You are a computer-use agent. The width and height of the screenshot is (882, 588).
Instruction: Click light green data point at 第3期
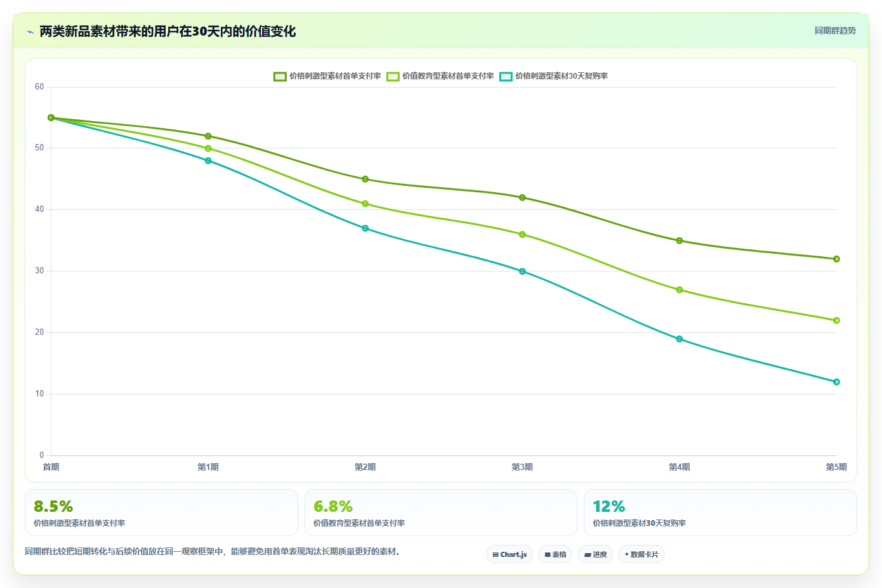click(x=522, y=235)
